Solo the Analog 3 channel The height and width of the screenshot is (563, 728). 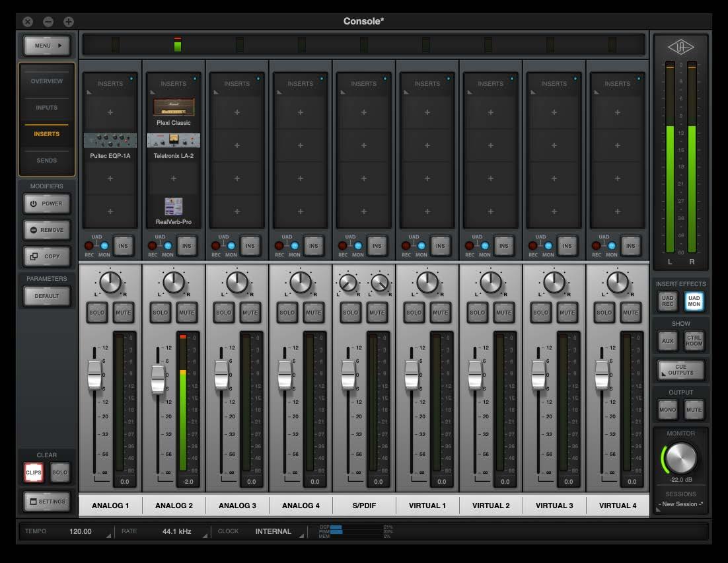click(223, 313)
